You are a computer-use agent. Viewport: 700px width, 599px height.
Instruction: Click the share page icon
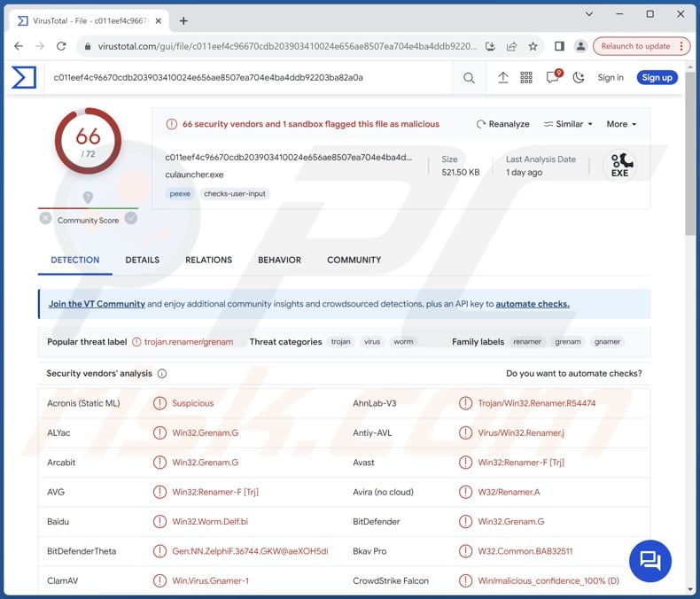tap(511, 46)
